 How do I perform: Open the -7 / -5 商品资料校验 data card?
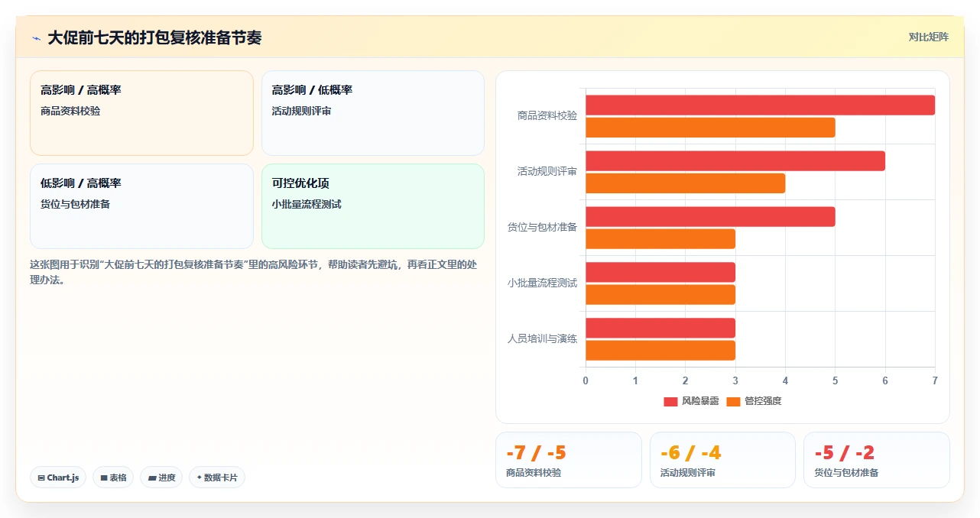569,460
